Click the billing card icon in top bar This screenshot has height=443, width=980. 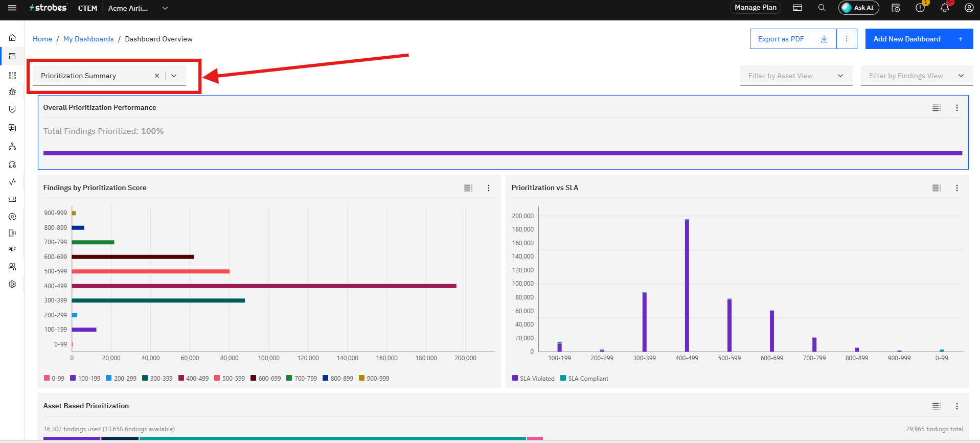[797, 8]
